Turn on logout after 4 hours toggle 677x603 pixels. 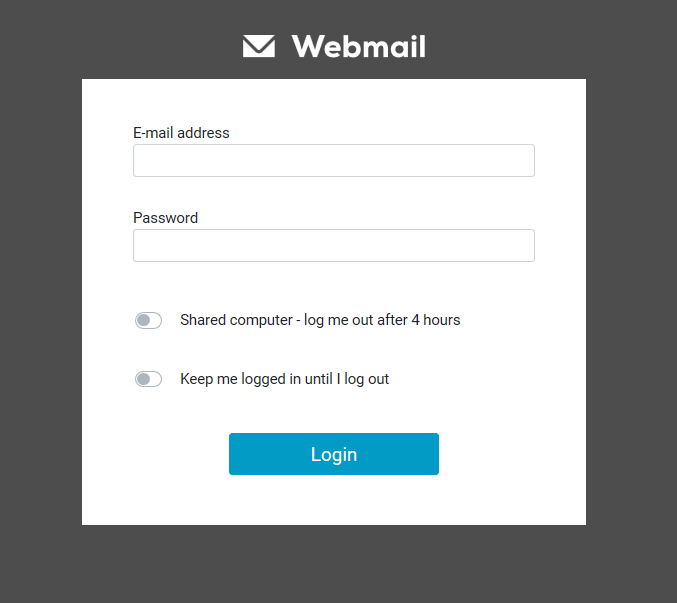point(148,320)
